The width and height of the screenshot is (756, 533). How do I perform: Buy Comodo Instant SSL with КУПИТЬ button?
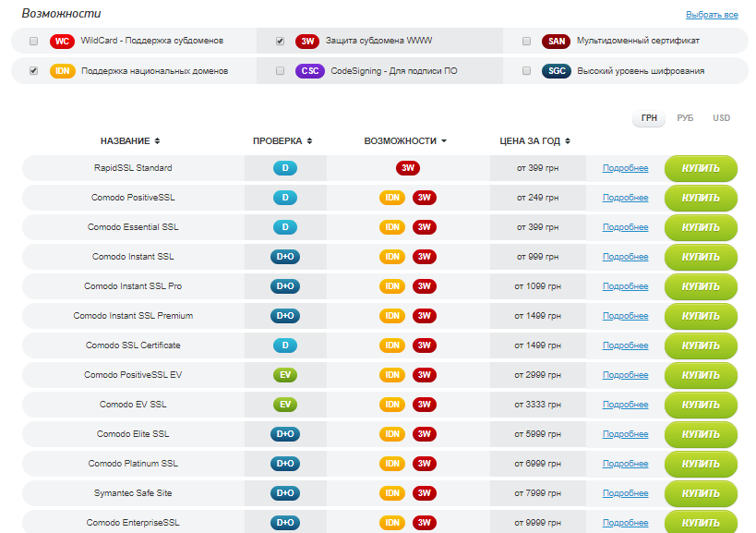click(701, 257)
